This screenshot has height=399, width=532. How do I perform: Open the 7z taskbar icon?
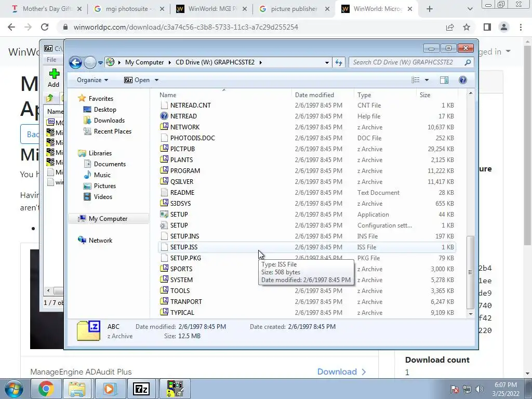[x=141, y=389]
